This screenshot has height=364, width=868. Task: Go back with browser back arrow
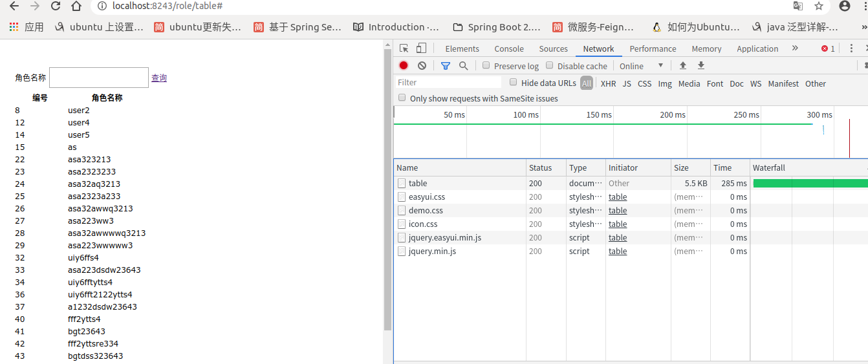[x=14, y=6]
